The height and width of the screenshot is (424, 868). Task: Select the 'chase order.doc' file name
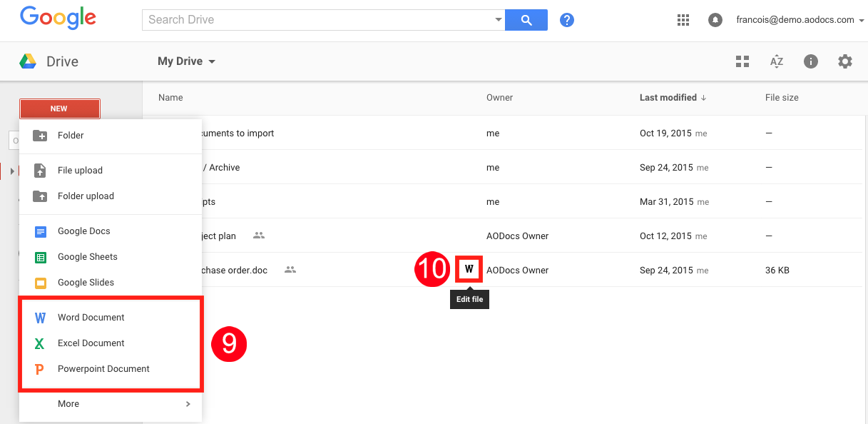[x=235, y=271]
